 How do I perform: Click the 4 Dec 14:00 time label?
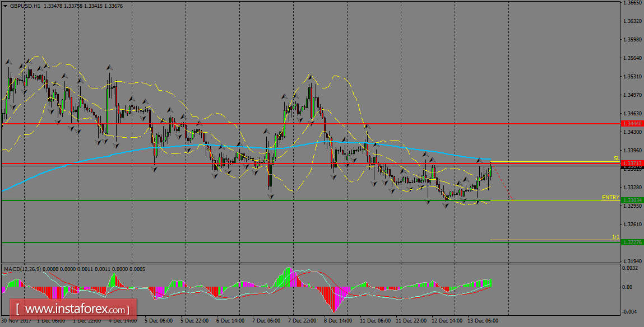click(123, 320)
